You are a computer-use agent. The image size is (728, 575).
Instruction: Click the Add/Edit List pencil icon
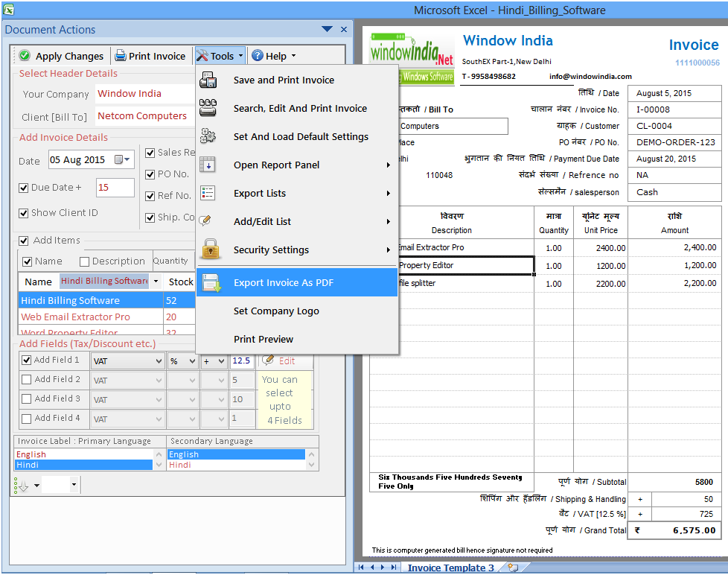[205, 220]
